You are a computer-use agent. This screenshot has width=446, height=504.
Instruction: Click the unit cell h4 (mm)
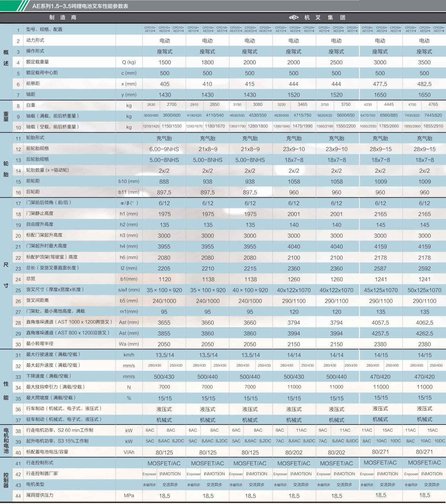point(129,246)
